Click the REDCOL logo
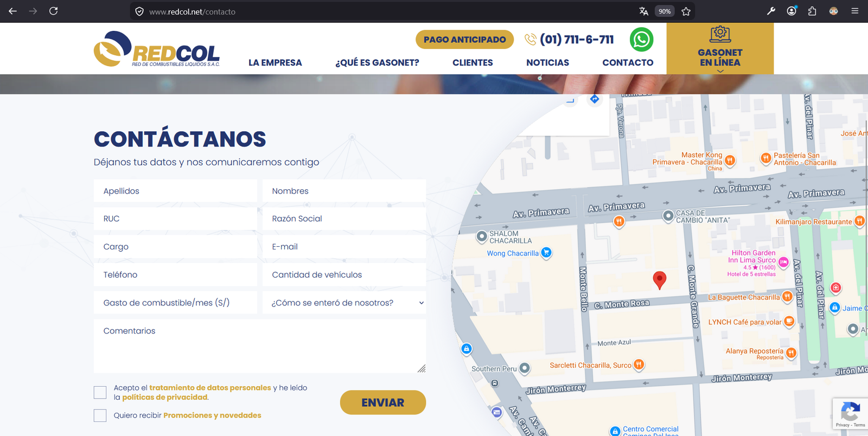This screenshot has height=436, width=868. pos(157,49)
